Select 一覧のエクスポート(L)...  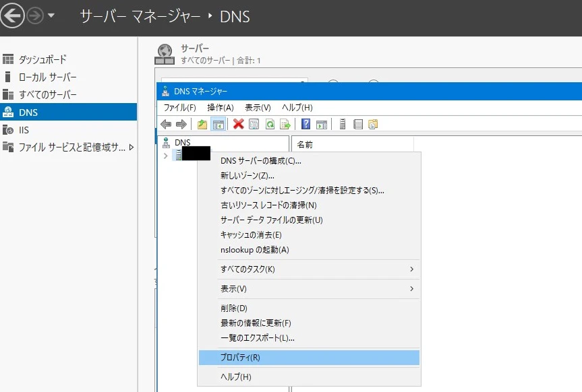pos(309,338)
